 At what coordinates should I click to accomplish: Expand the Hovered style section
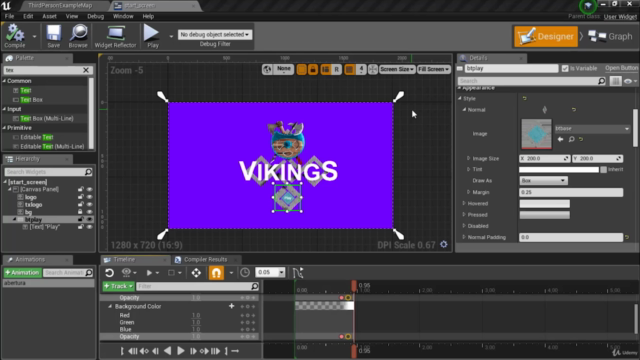pos(464,203)
